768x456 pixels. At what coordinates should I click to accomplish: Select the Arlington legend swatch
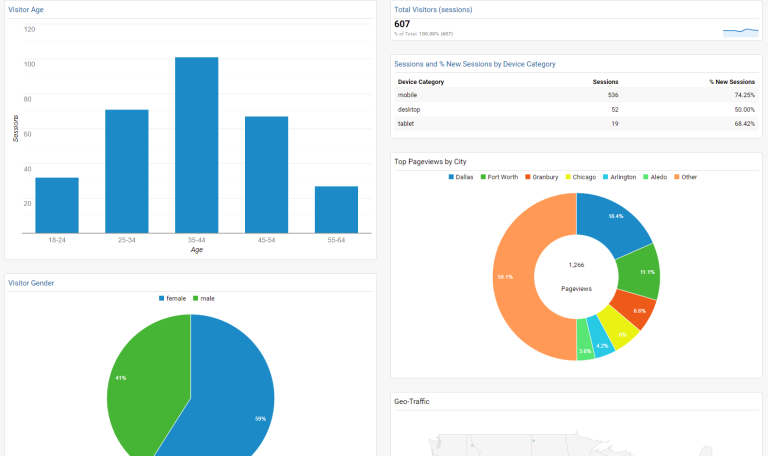coord(605,177)
